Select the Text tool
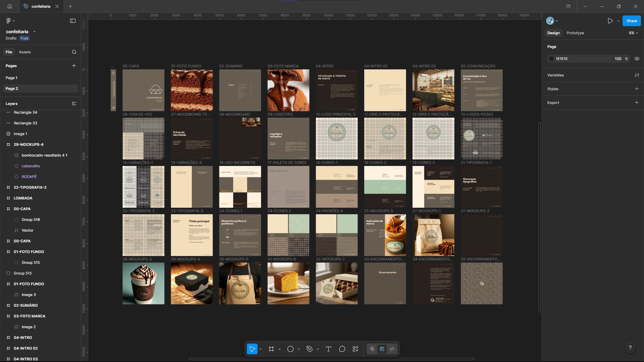This screenshot has width=644, height=362. 328,349
